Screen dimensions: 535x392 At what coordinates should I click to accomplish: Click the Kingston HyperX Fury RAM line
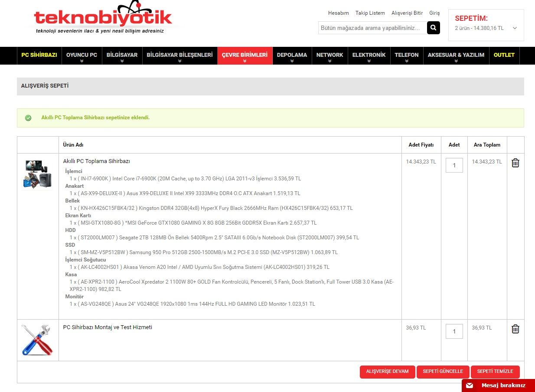click(x=211, y=208)
